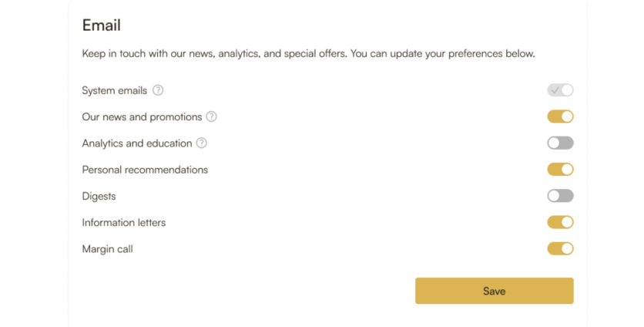Click the System emails label text
644x327 pixels.
[x=114, y=90]
